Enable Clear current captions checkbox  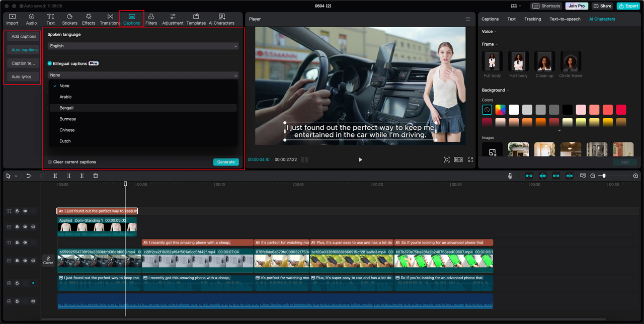point(50,162)
